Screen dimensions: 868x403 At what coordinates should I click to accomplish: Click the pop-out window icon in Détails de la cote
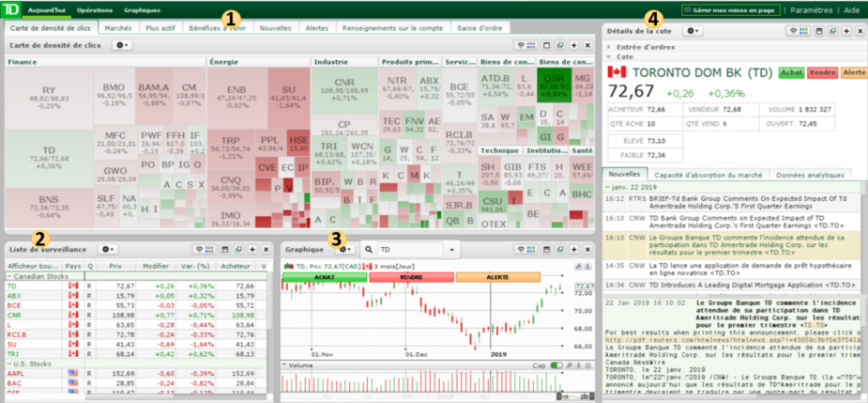833,31
